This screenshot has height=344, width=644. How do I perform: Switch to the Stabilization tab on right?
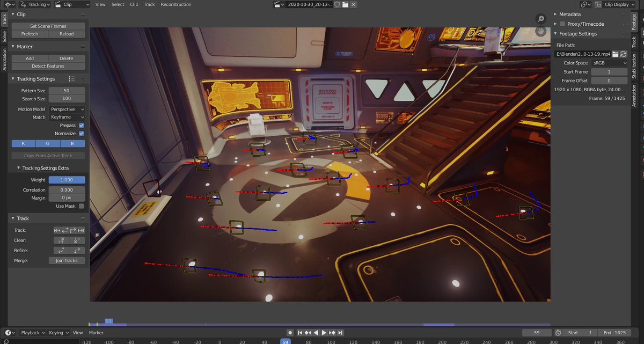[x=634, y=66]
